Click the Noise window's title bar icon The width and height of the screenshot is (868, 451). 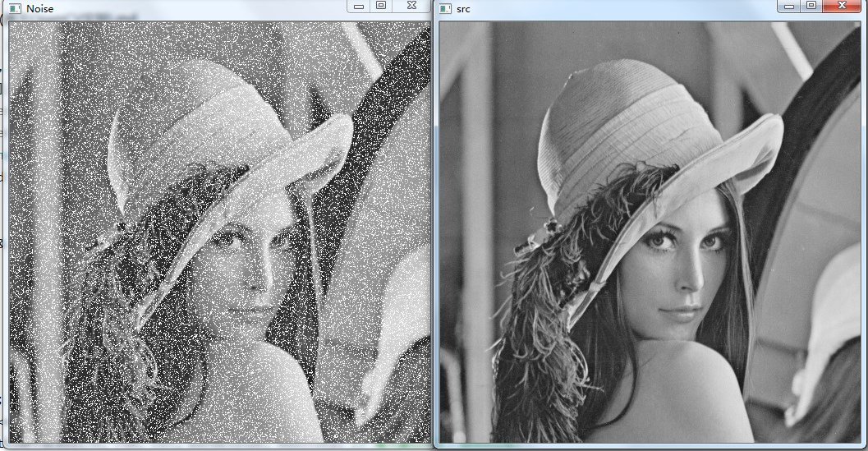[14, 8]
